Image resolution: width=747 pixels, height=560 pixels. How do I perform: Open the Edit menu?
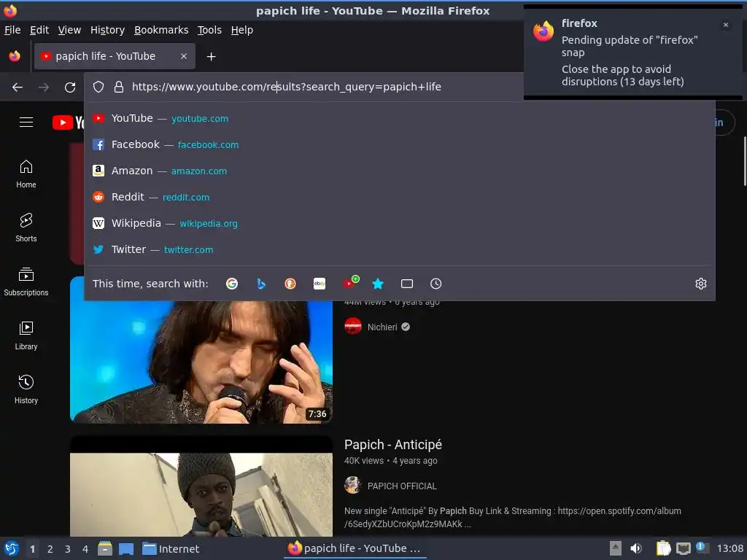coord(39,30)
